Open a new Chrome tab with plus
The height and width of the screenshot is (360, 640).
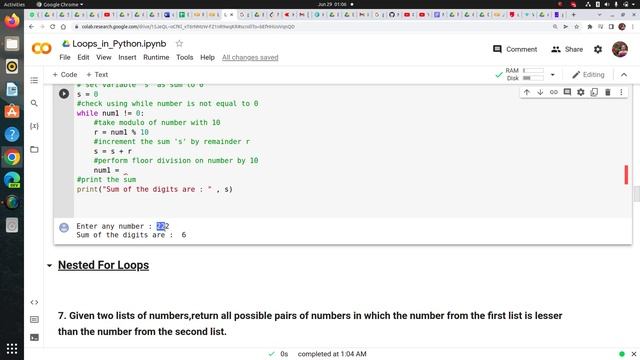point(573,15)
